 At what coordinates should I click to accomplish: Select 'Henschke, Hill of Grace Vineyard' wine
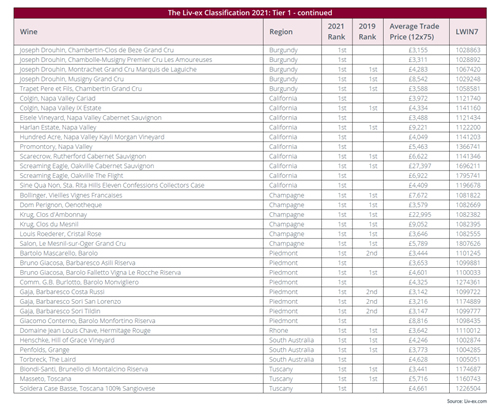67,340
